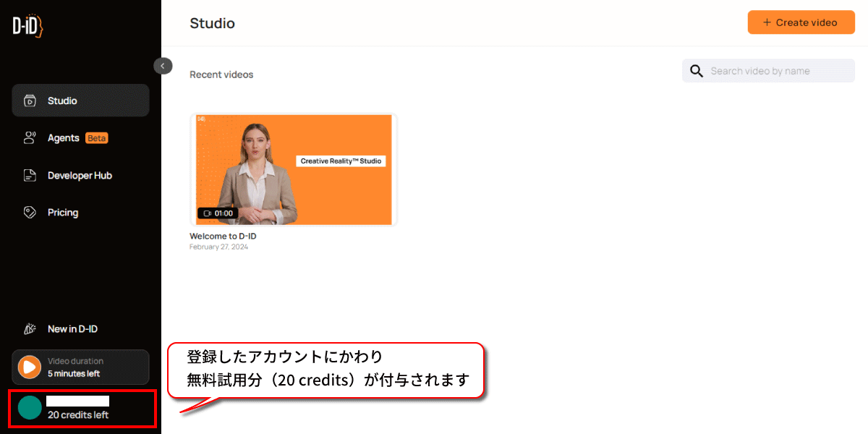Image resolution: width=868 pixels, height=434 pixels.
Task: Click the Studio sidebar icon
Action: click(x=30, y=101)
